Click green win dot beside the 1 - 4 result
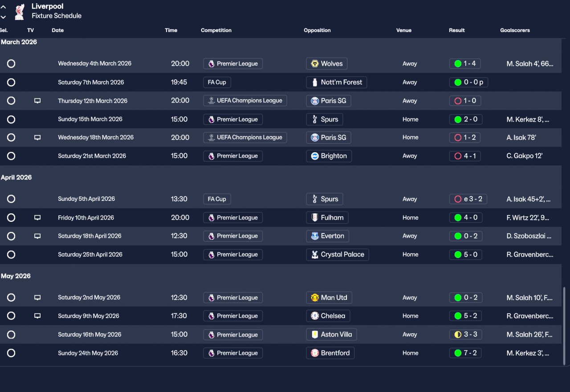Screen dimensions: 570x392 (458, 64)
